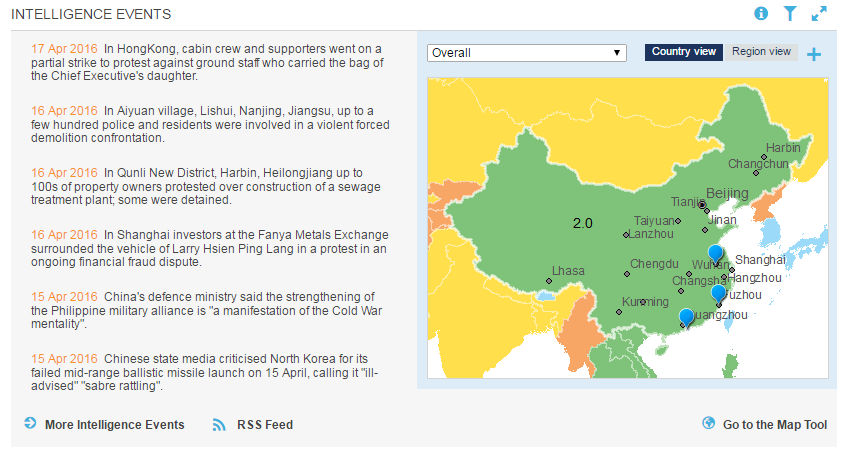Click the arrow icon beside More Intelligence Events
Screen dimensions: 852x458
(x=30, y=424)
